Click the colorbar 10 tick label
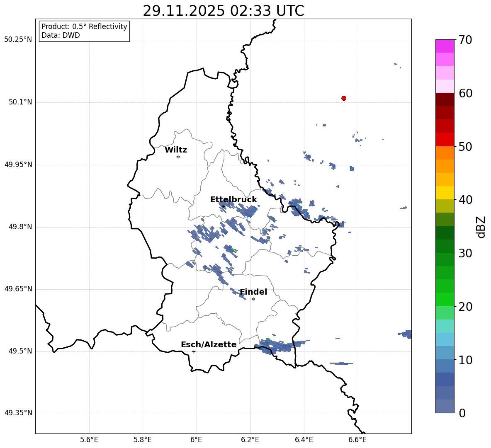 (465, 360)
